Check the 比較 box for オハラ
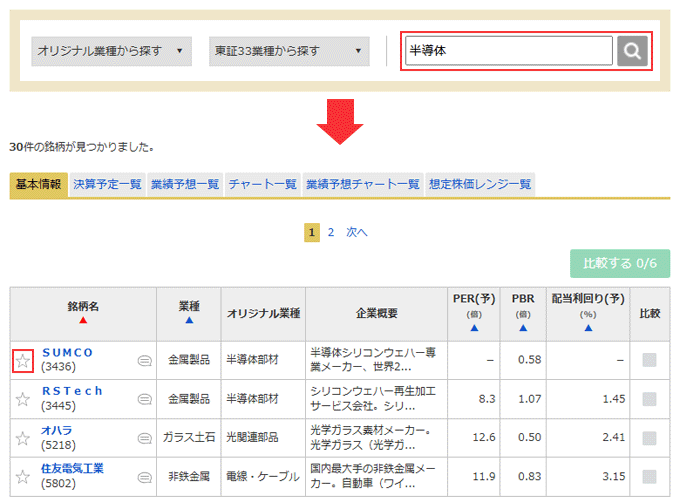 [x=649, y=438]
